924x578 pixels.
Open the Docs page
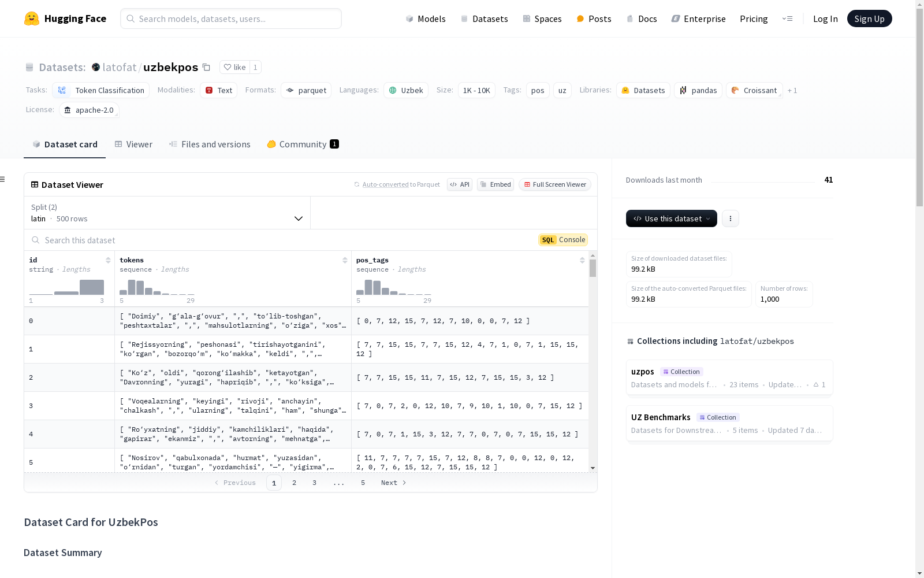click(642, 18)
